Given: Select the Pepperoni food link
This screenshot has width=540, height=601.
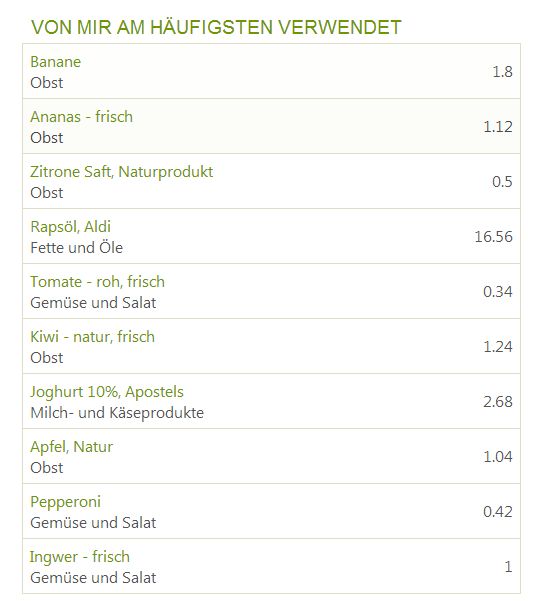Looking at the screenshot, I should click(x=66, y=502).
